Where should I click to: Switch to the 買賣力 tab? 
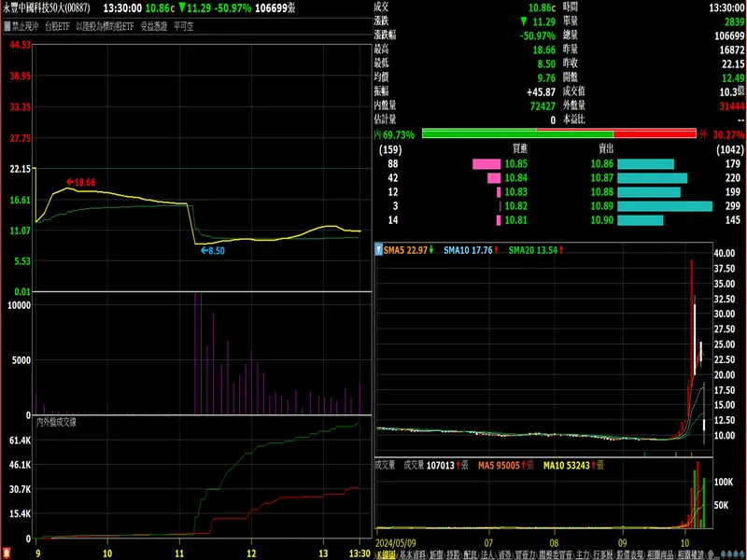(x=526, y=554)
